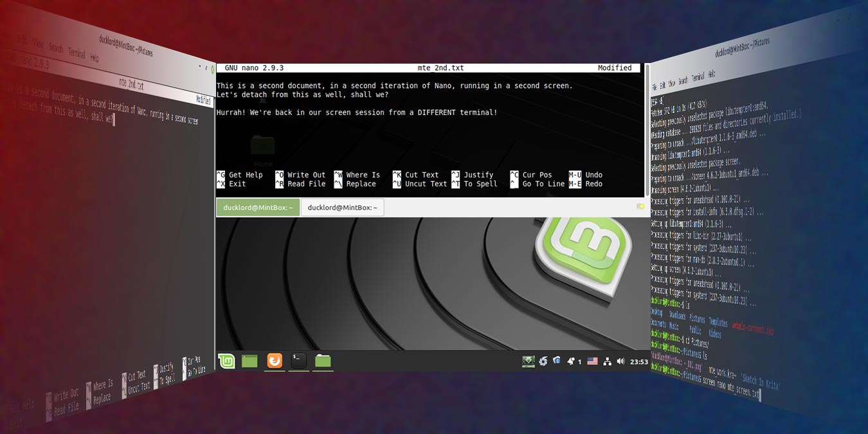Open the Update Manager tray icon
Screen dimensions: 868x434
point(528,361)
